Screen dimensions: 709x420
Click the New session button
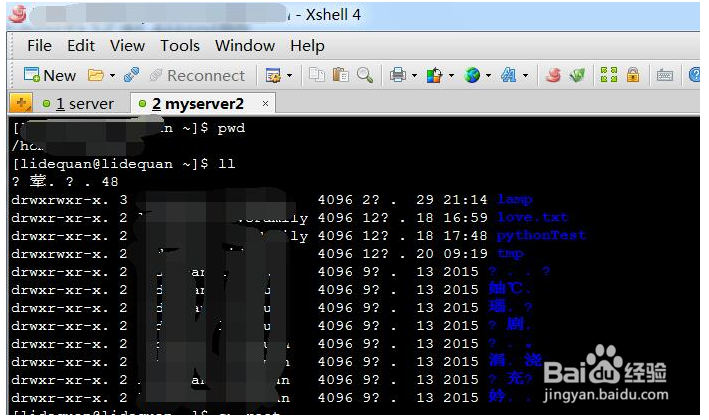pyautogui.click(x=50, y=75)
